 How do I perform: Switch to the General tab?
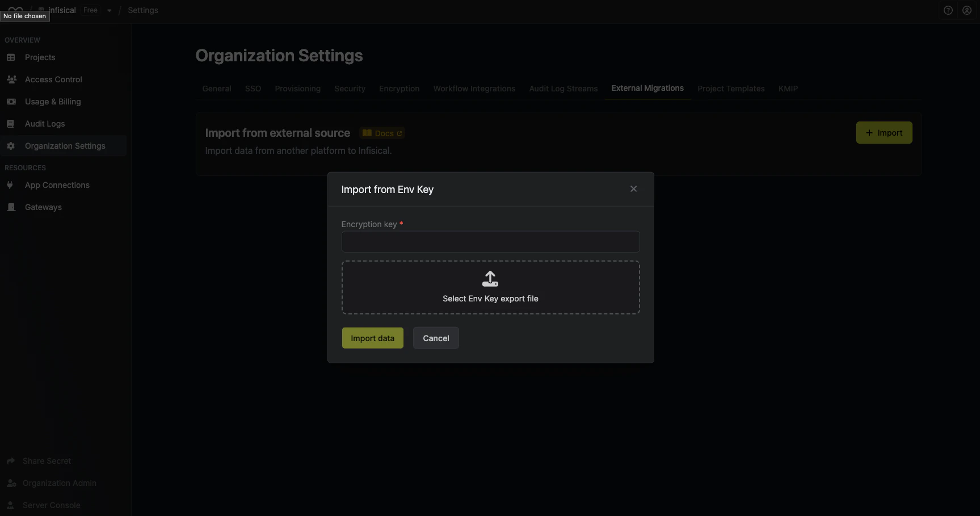point(217,89)
